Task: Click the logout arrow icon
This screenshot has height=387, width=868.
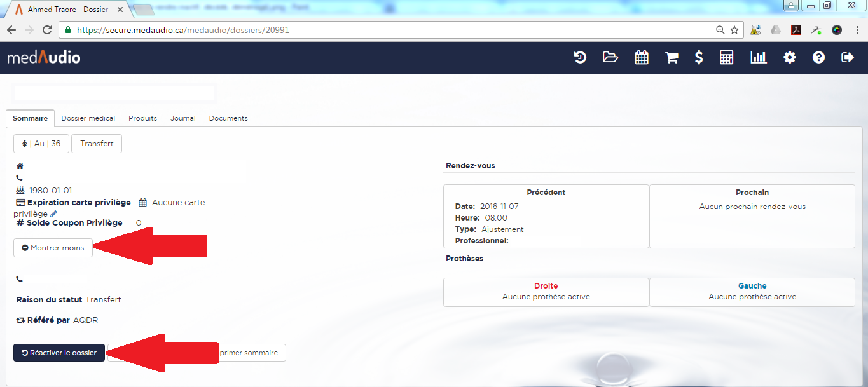Action: [x=848, y=58]
